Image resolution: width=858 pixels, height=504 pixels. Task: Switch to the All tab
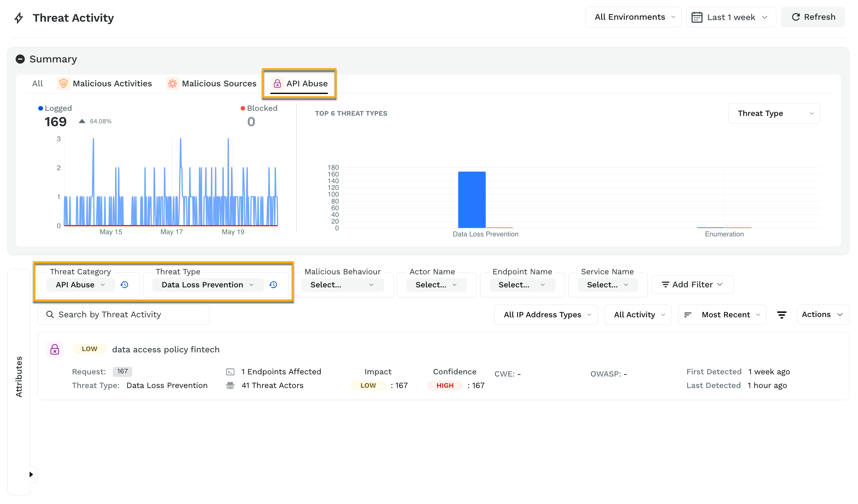[x=38, y=84]
